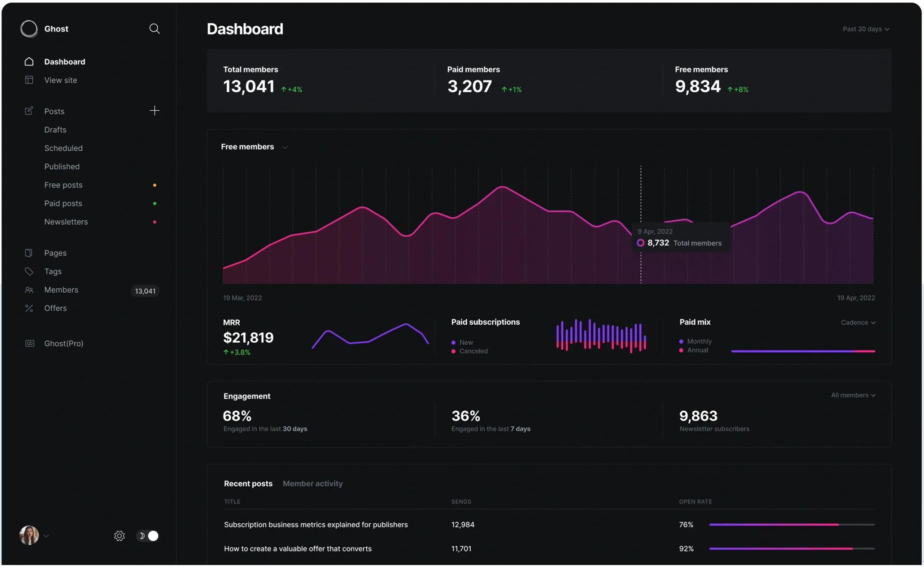Click the Ghost logo circle
Screen dimensions: 924x567
29,29
